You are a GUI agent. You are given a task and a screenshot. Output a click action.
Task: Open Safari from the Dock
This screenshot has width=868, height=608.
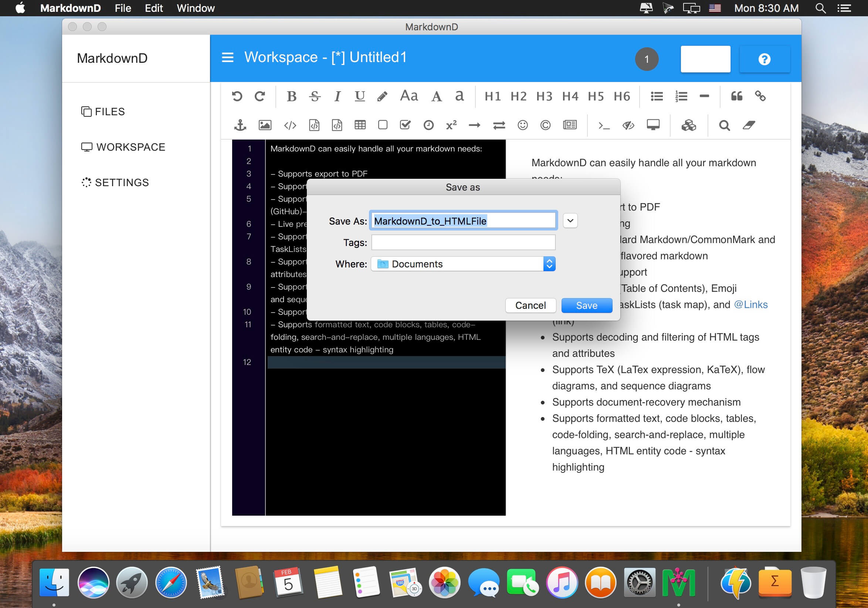[171, 582]
